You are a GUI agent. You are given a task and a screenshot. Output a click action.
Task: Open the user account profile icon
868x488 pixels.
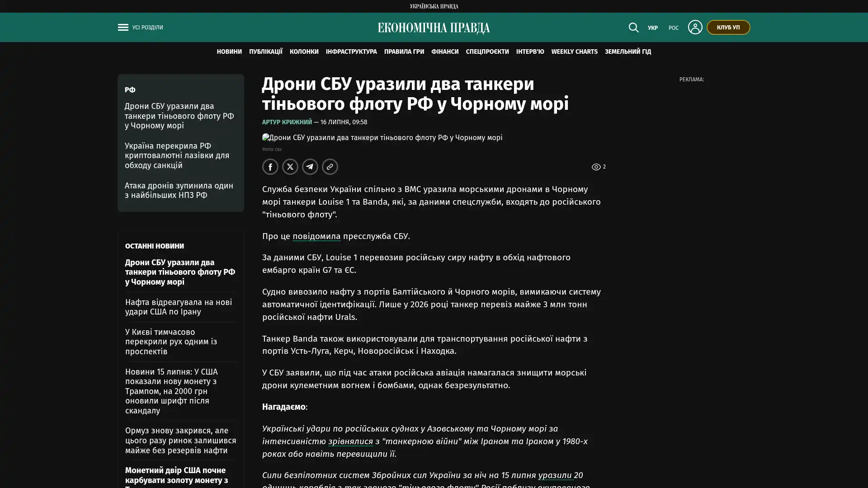695,27
